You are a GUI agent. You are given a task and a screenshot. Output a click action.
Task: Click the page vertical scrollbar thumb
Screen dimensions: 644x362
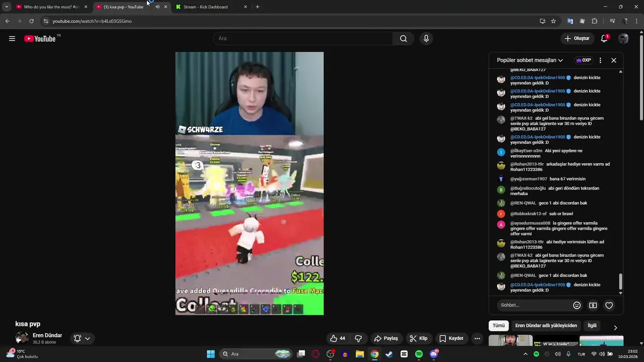coord(641,78)
